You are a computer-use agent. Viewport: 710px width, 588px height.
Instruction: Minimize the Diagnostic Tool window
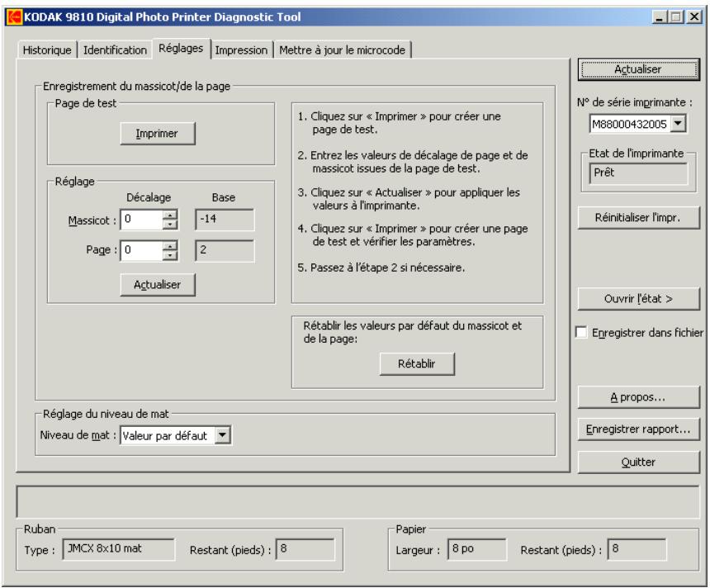(660, 17)
